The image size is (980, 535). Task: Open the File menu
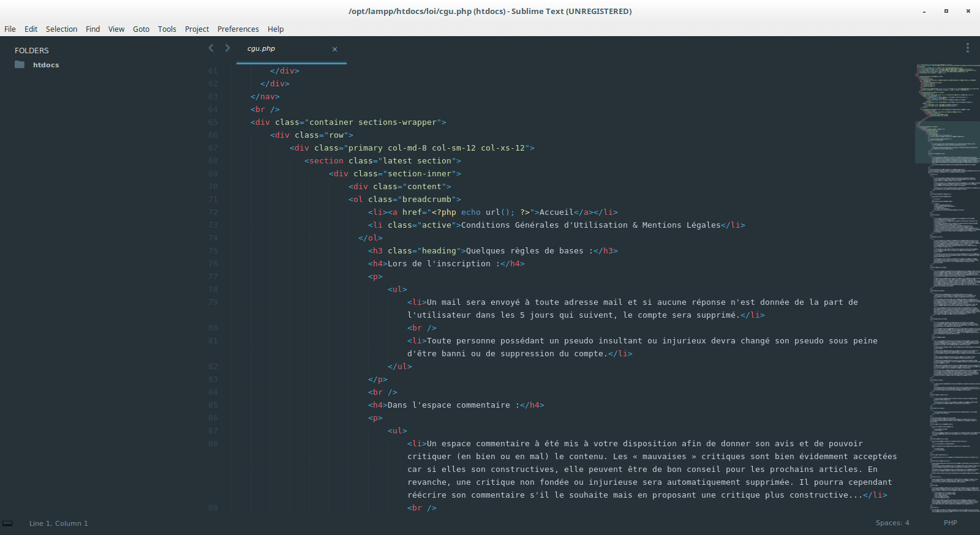pos(10,29)
